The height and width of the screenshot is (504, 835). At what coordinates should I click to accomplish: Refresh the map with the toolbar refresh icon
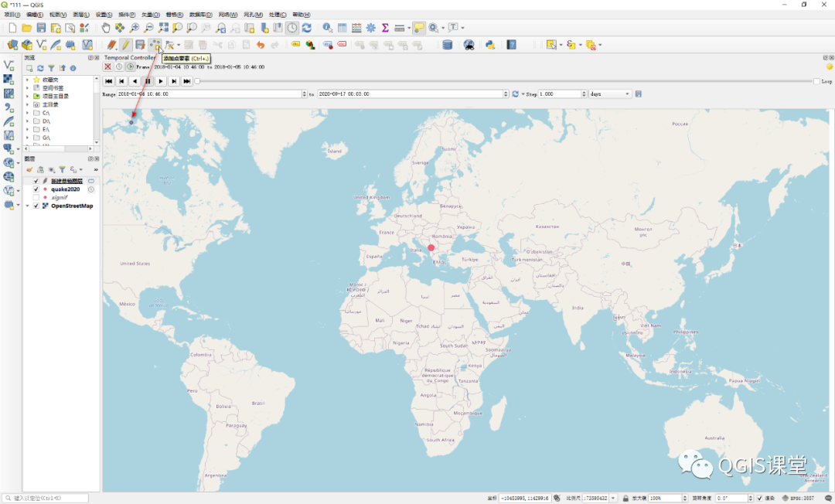(x=307, y=28)
